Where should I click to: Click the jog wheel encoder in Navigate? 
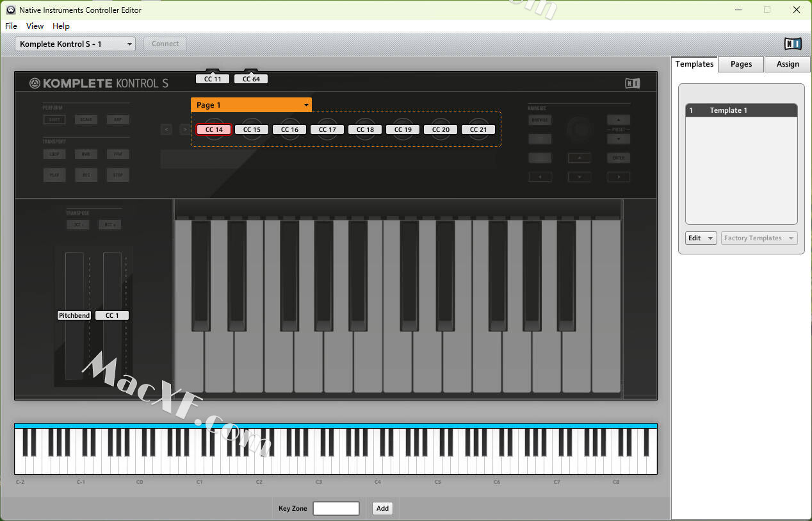580,129
